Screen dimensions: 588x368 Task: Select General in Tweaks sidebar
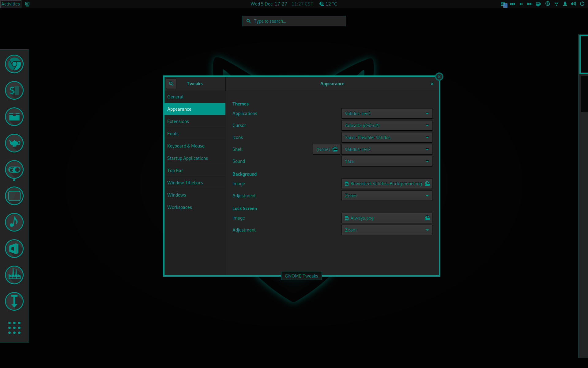pyautogui.click(x=195, y=97)
